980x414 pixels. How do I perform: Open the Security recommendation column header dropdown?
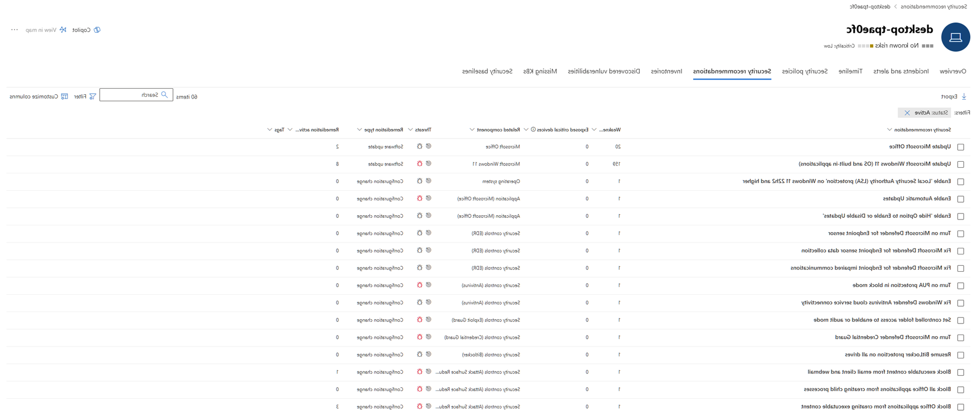coord(889,130)
